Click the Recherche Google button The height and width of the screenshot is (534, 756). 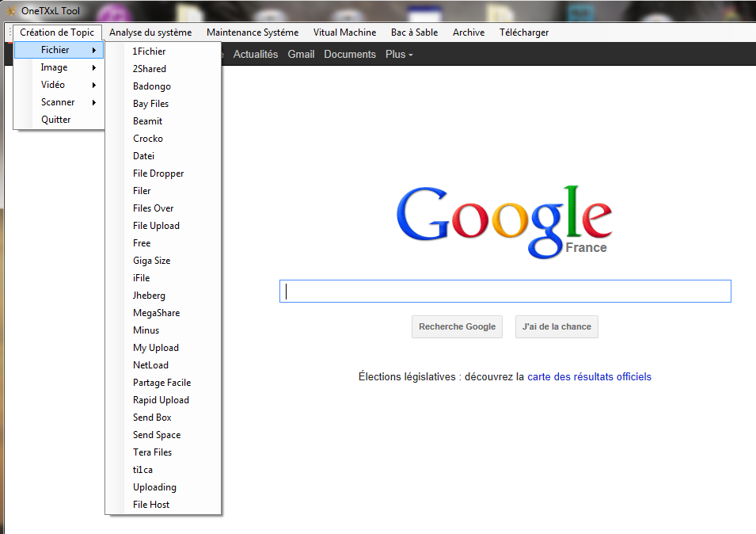(457, 326)
